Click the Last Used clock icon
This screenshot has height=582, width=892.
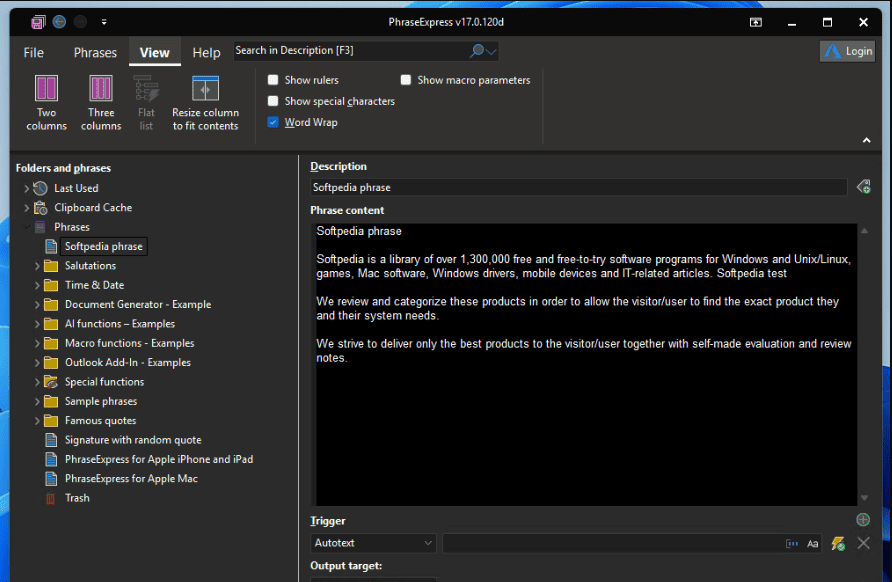tap(40, 188)
